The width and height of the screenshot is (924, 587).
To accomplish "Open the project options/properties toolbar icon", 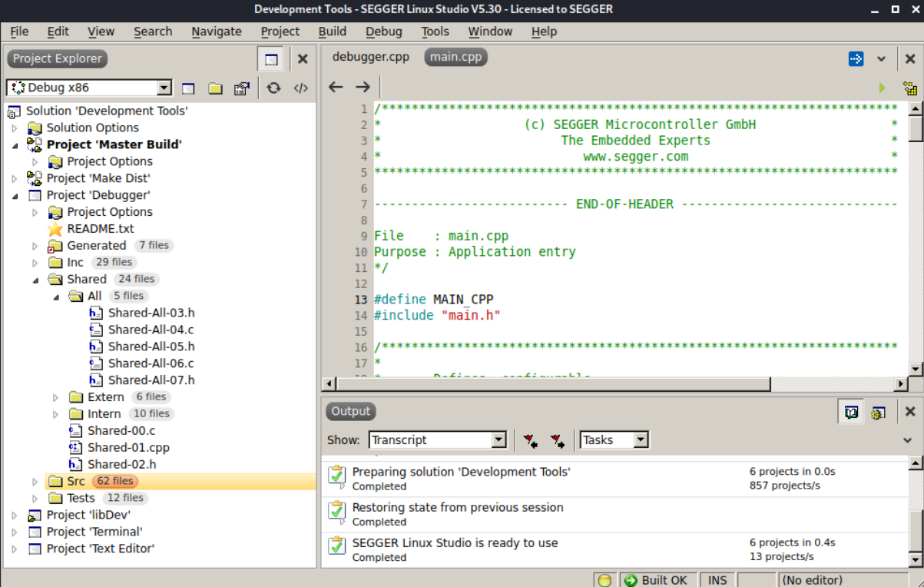I will (x=242, y=88).
